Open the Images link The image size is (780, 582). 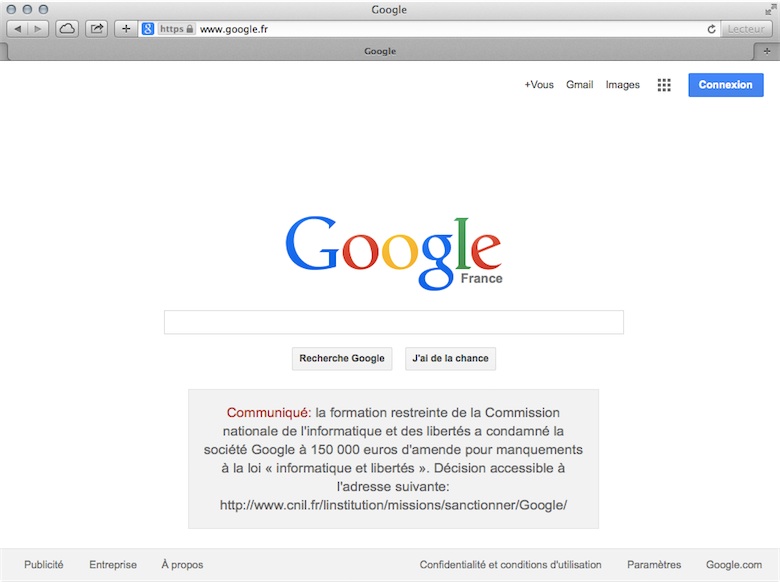(622, 85)
